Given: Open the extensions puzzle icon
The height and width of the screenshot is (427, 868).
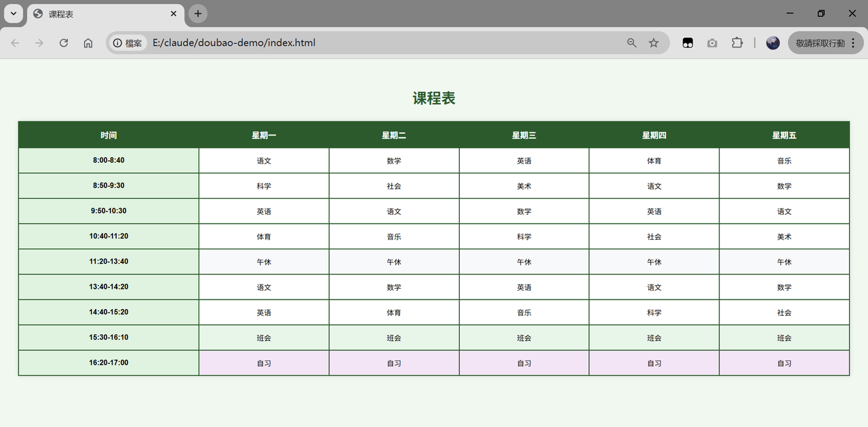Looking at the screenshot, I should click(x=737, y=43).
